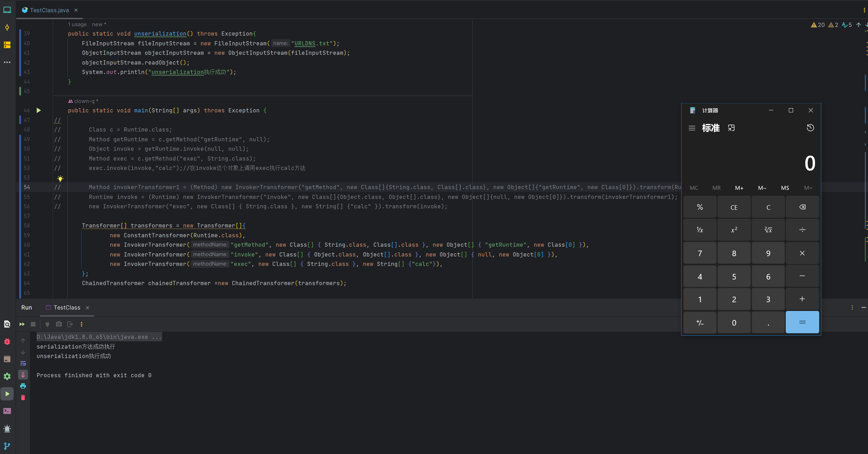Click the print console output icon
This screenshot has height=454, width=868.
[23, 386]
